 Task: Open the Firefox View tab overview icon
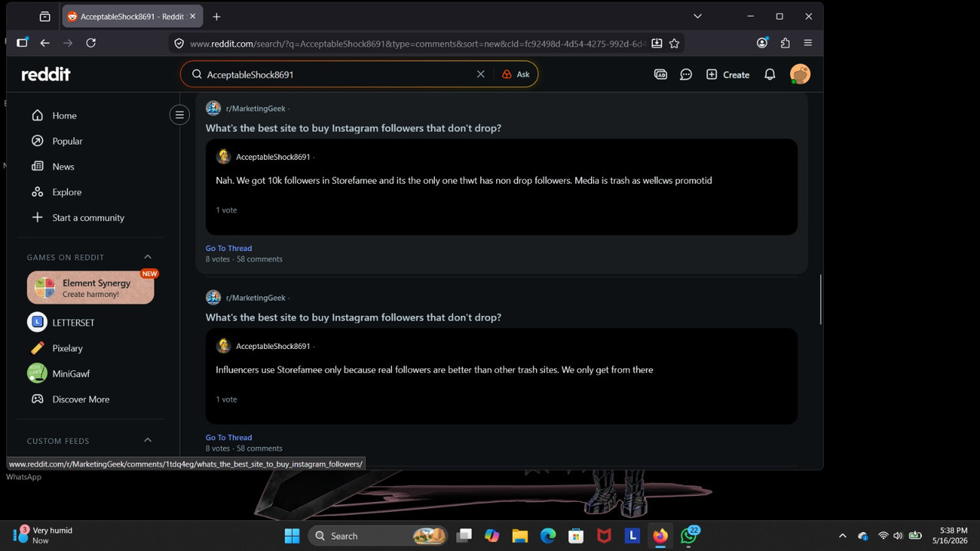tap(45, 16)
